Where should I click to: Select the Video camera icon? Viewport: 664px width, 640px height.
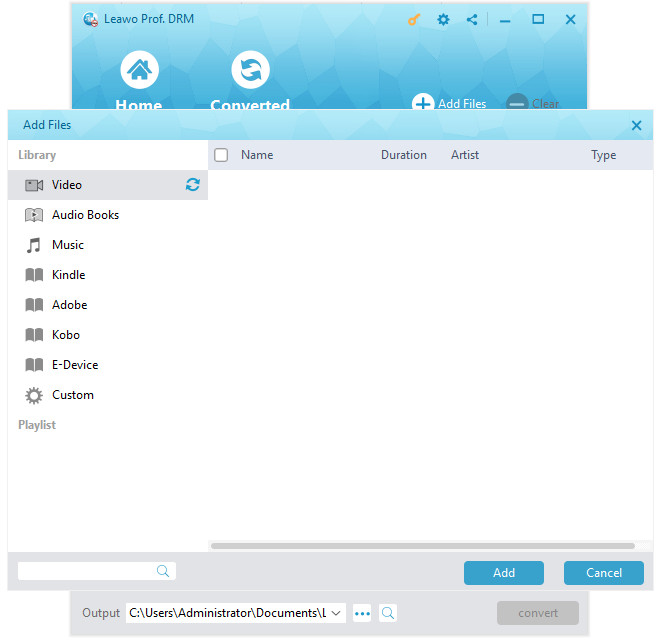[x=34, y=185]
